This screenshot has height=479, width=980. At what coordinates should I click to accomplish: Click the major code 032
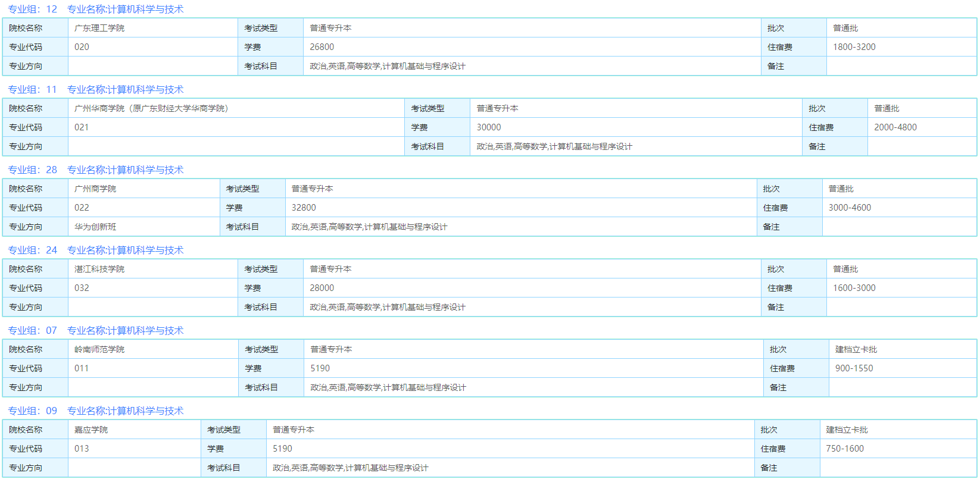click(82, 288)
